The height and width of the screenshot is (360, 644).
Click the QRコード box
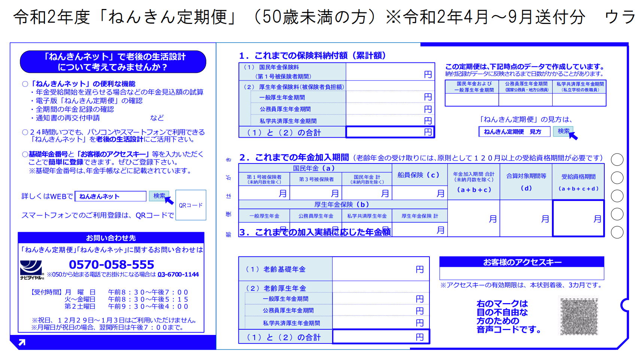(x=191, y=205)
